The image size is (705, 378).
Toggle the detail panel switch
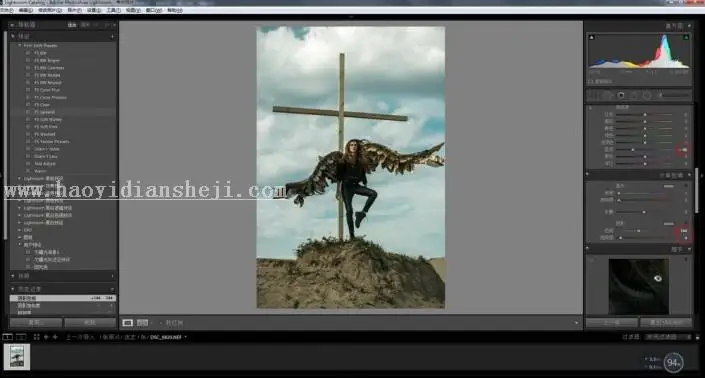point(588,249)
